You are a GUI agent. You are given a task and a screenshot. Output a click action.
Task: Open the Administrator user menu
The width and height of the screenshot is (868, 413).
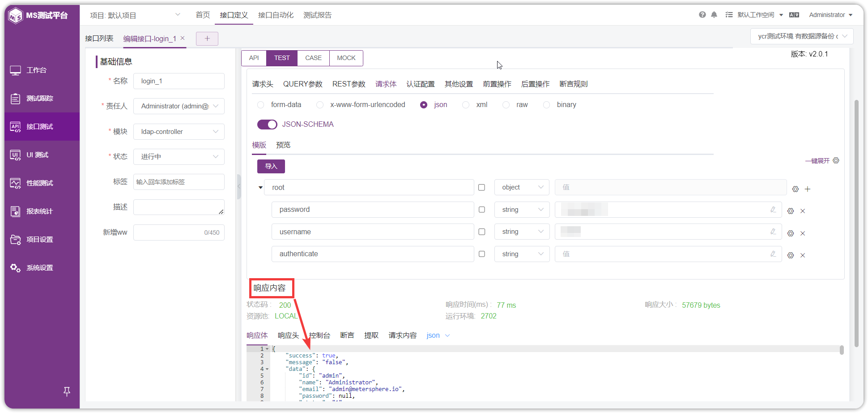(830, 15)
